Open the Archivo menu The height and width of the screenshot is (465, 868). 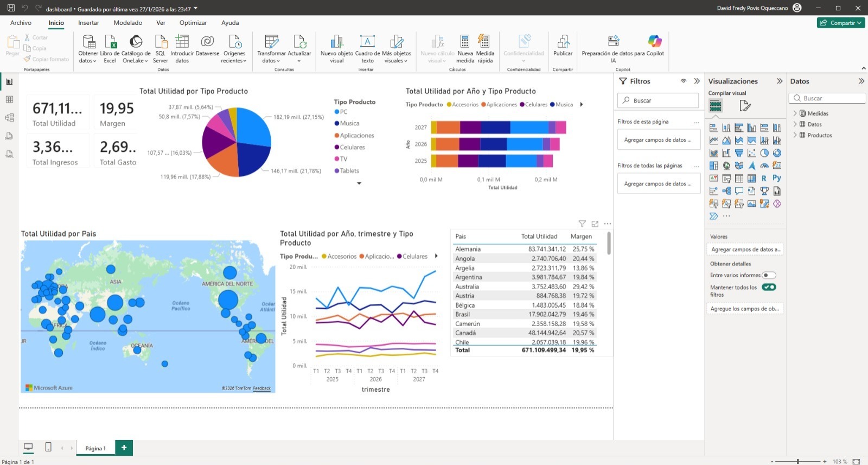point(21,23)
